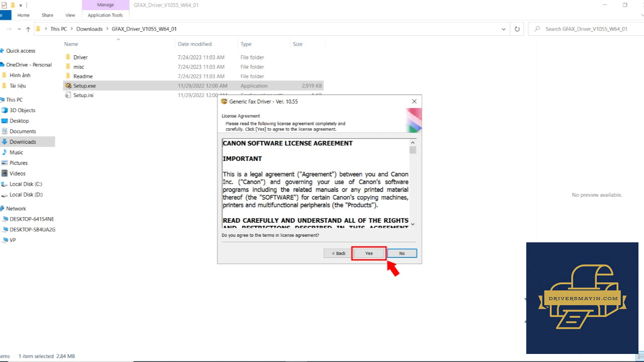Screen dimensions: 644x362
Task: Select the DESKTOP-641S4NE computer icon
Action: pyautogui.click(x=5, y=219)
